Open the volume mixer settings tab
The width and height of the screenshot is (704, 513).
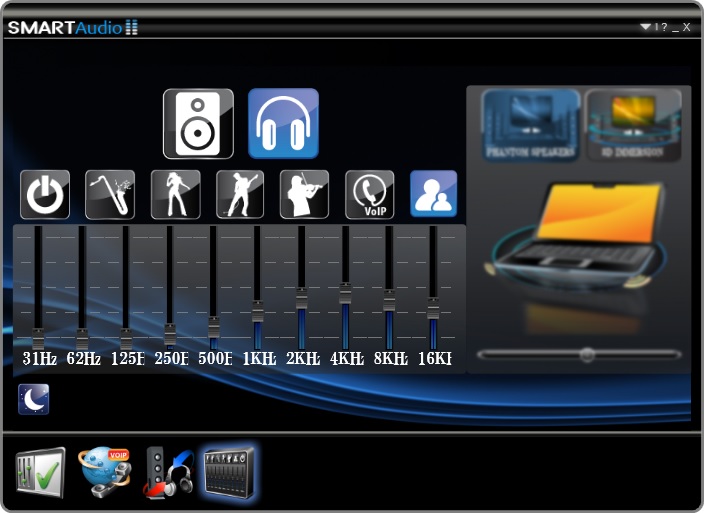(39, 472)
